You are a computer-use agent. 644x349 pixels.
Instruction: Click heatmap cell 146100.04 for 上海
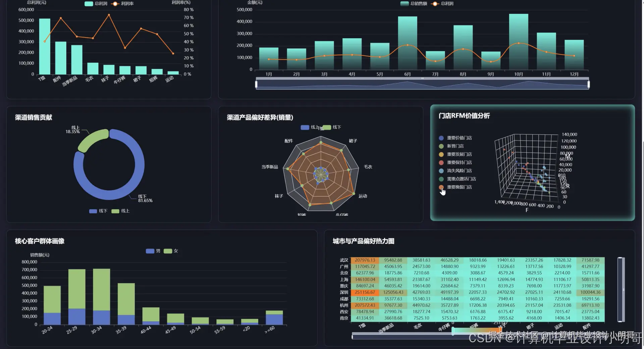click(365, 280)
